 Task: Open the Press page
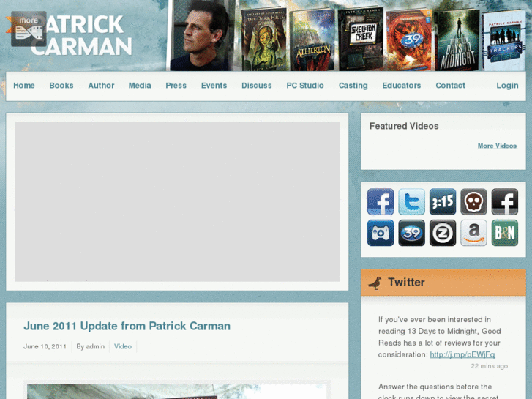pyautogui.click(x=176, y=86)
